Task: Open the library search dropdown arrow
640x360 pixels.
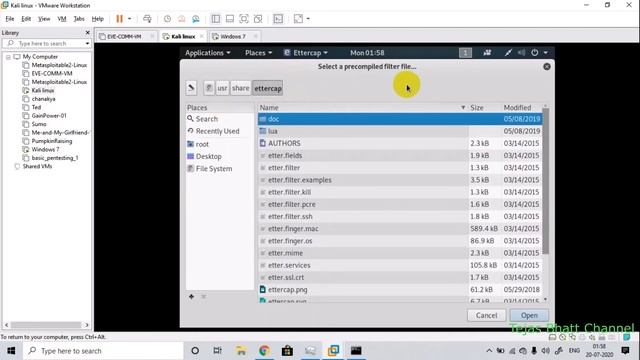Action: (87, 43)
